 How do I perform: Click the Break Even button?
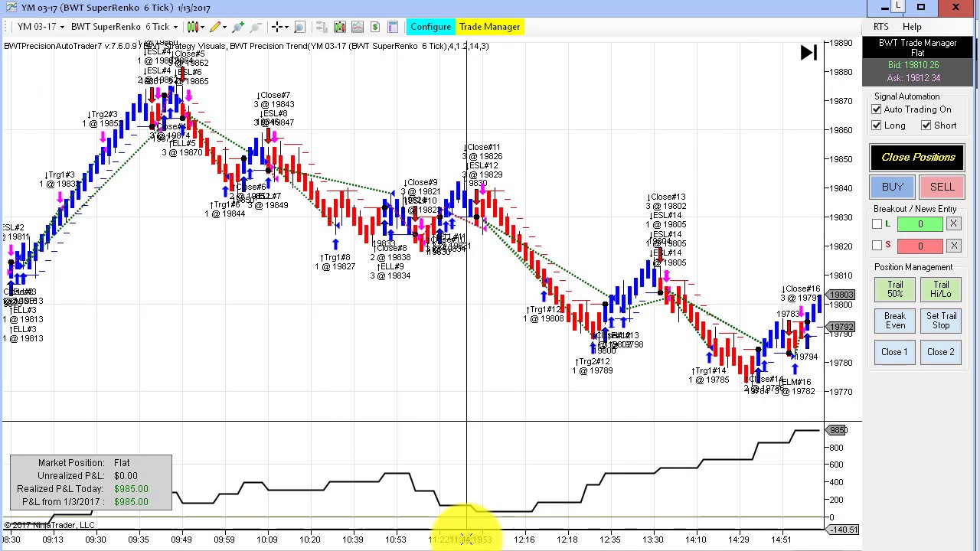coord(895,321)
